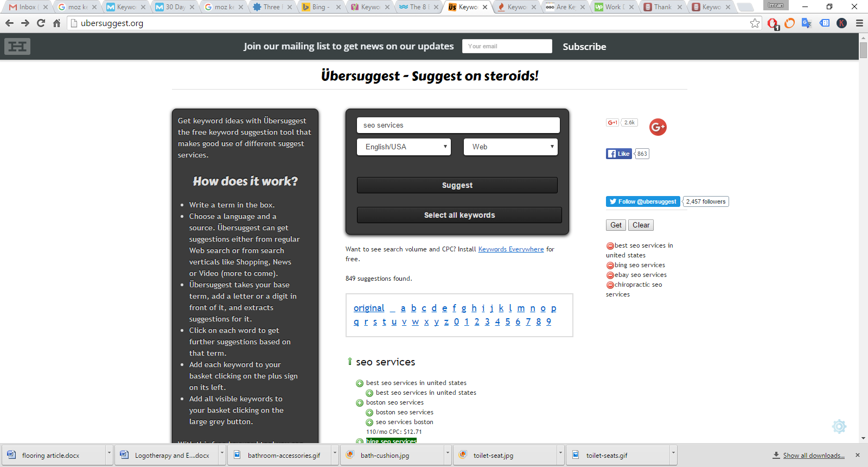868x467 pixels.
Task: Click the Ubersuggest logo icon in header
Action: click(17, 47)
